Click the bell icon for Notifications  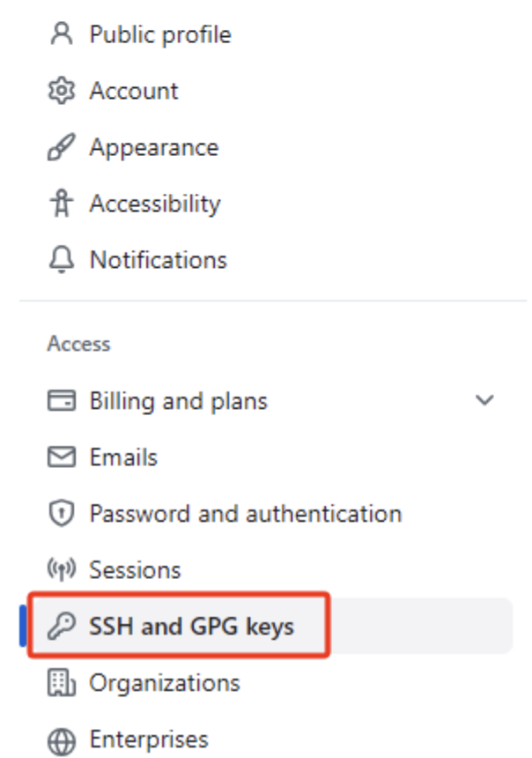pyautogui.click(x=59, y=261)
